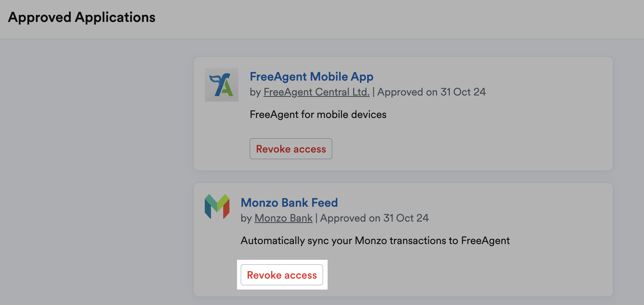This screenshot has width=644, height=305.
Task: Revoke access for the FreeAgent Mobile App
Action: click(x=291, y=149)
